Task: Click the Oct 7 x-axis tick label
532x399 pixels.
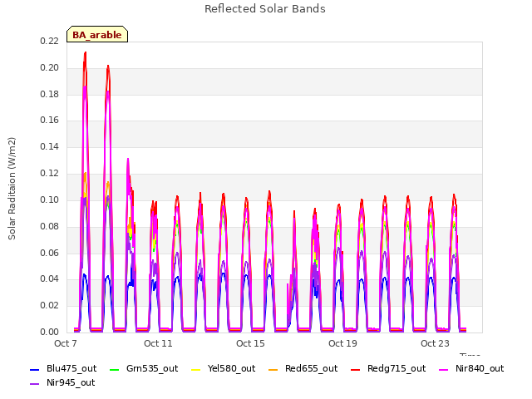Action: point(66,343)
